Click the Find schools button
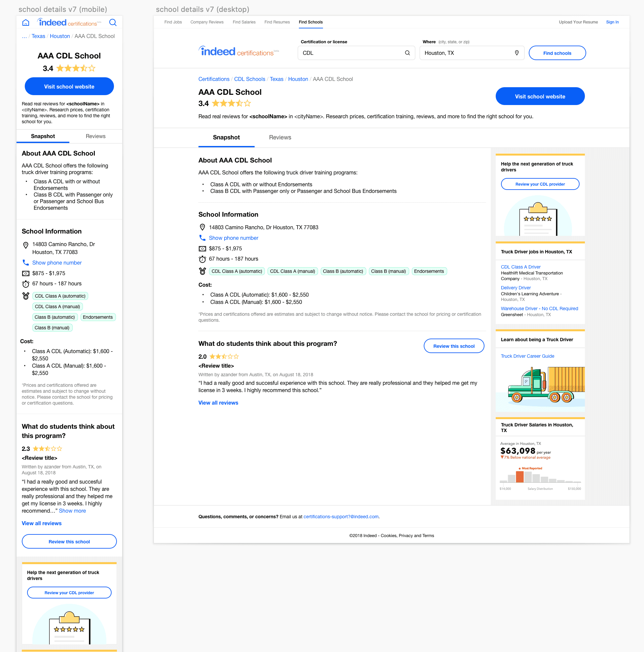Image resolution: width=644 pixels, height=652 pixels. coord(557,53)
